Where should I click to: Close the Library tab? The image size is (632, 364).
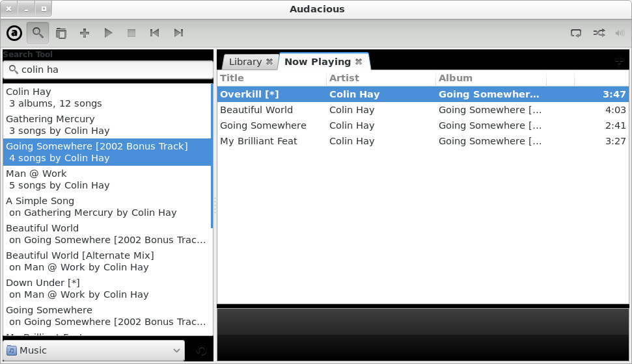(x=269, y=62)
